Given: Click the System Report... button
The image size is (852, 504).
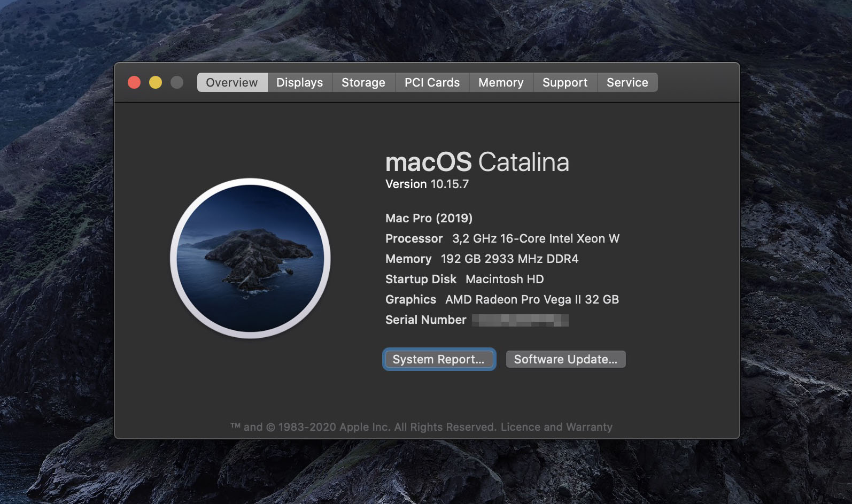Looking at the screenshot, I should click(x=439, y=359).
